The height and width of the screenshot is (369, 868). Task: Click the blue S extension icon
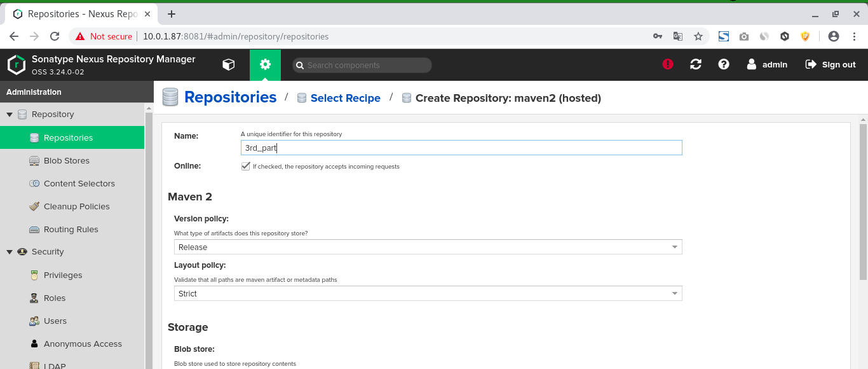point(724,36)
